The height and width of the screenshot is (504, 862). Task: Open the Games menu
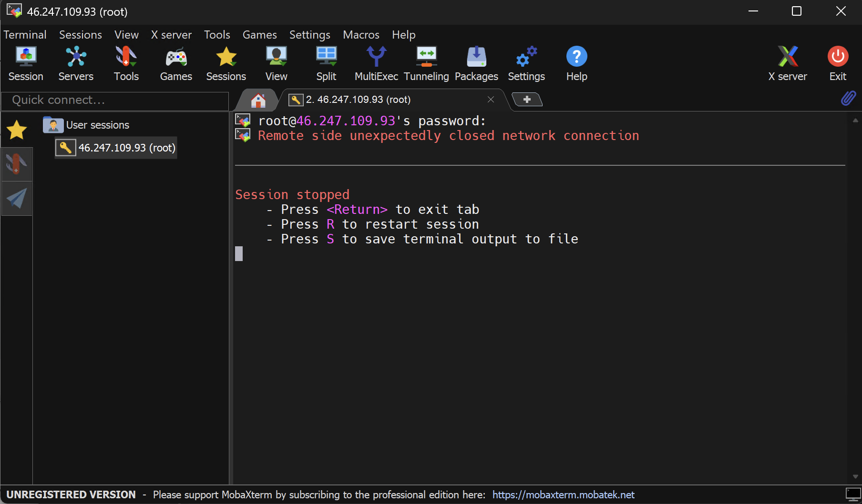tap(259, 35)
